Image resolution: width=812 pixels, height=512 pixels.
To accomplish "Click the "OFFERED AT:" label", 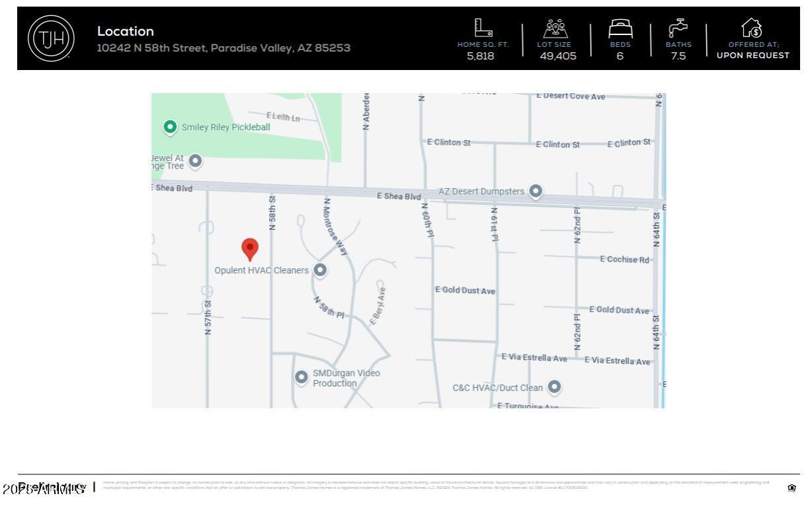I will pyautogui.click(x=753, y=45).
